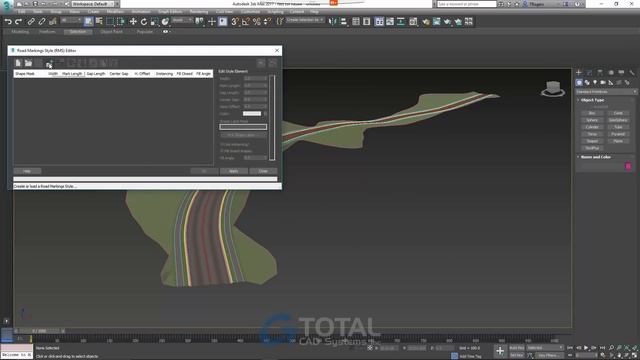Click the Sphere primitive button
This screenshot has width=640, height=360.
(x=592, y=120)
